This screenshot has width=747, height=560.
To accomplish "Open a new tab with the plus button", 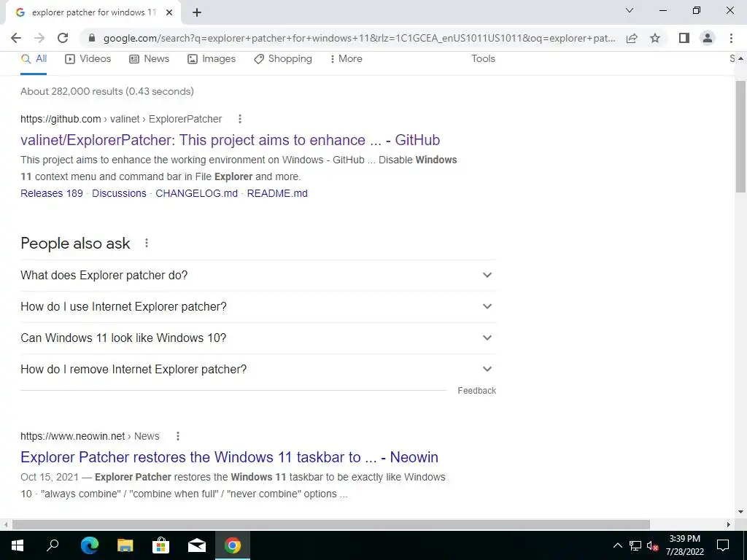I will pyautogui.click(x=197, y=12).
